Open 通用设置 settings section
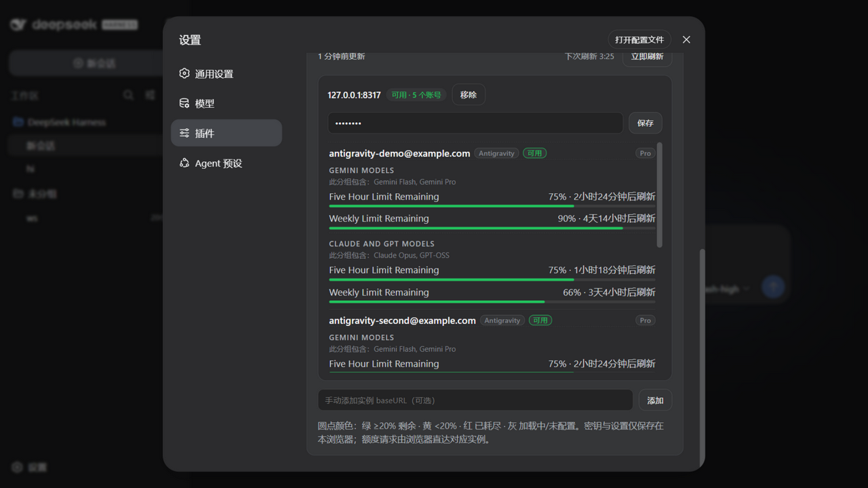The width and height of the screenshot is (868, 488). (x=226, y=73)
